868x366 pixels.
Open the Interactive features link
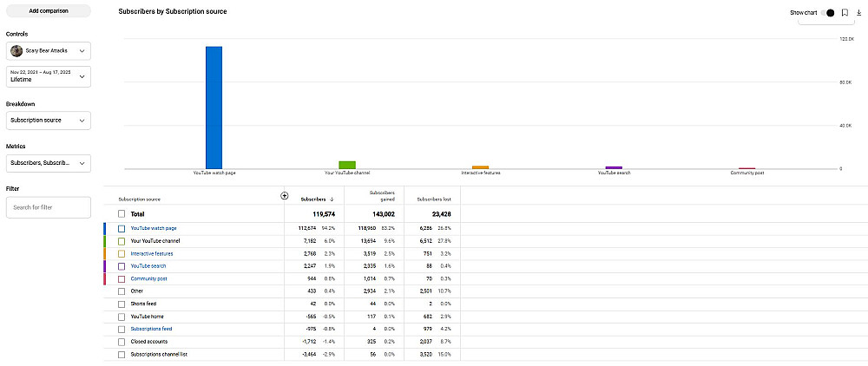pyautogui.click(x=152, y=254)
